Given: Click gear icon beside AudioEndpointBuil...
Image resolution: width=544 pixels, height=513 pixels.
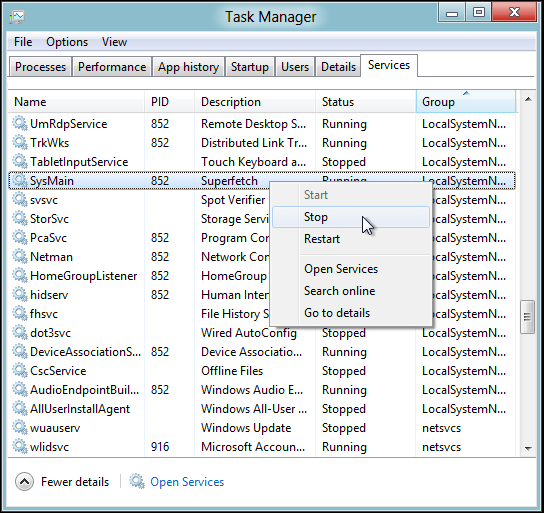Looking at the screenshot, I should [x=20, y=390].
